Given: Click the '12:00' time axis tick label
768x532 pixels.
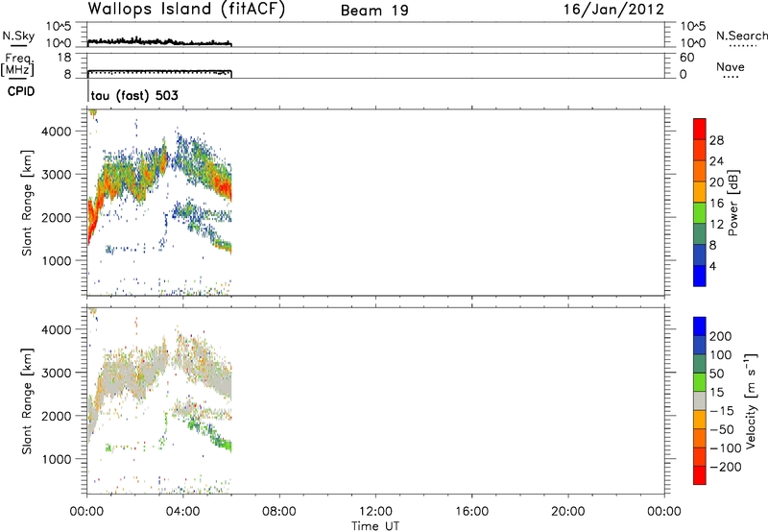Looking at the screenshot, I should pos(375,512).
